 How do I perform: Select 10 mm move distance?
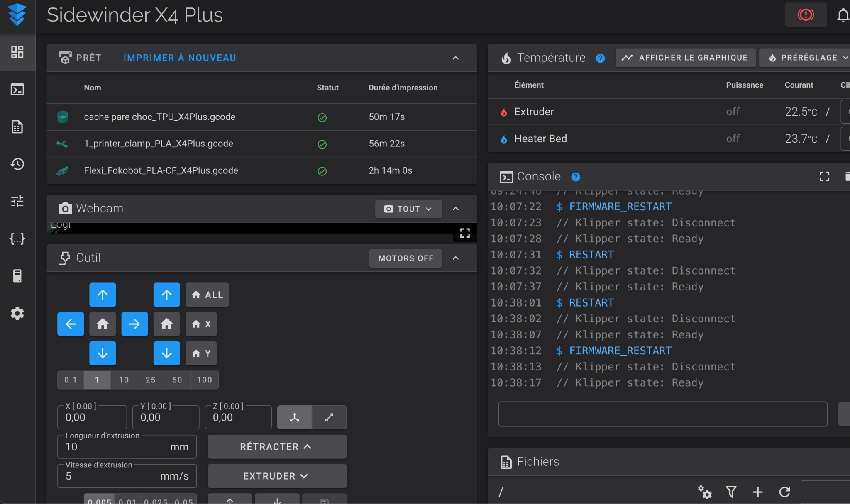pyautogui.click(x=124, y=380)
